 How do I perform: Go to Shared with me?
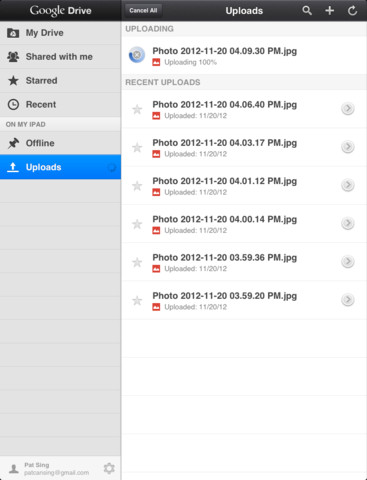[60, 57]
